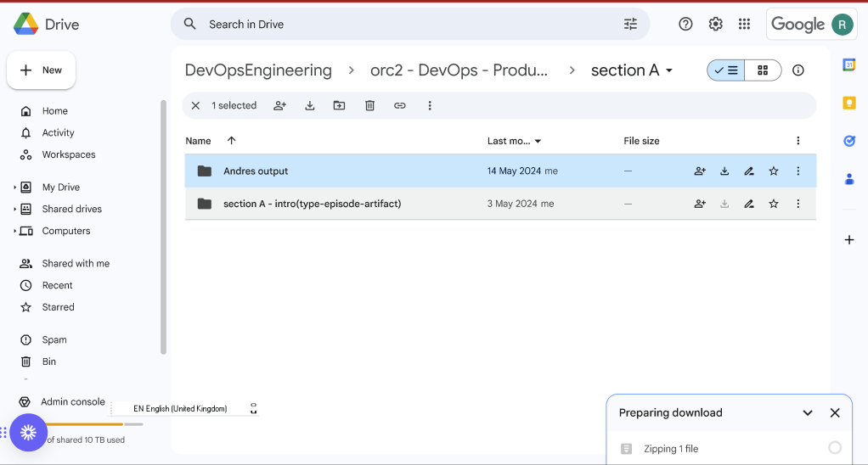This screenshot has height=465, width=868.
Task: Go to DevOpsEngineering breadcrumb
Action: (258, 70)
